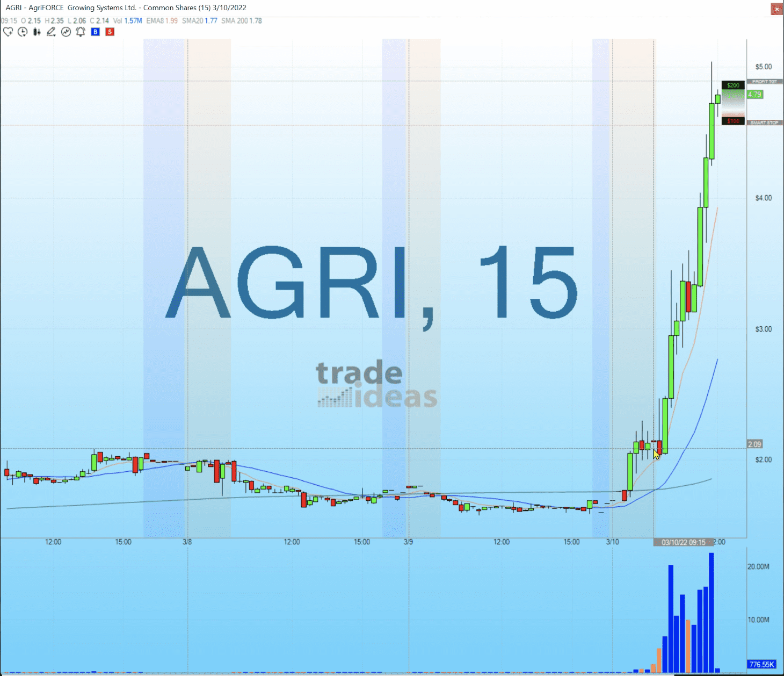Click the 3/9 date axis label
The height and width of the screenshot is (676, 784).
coord(409,542)
